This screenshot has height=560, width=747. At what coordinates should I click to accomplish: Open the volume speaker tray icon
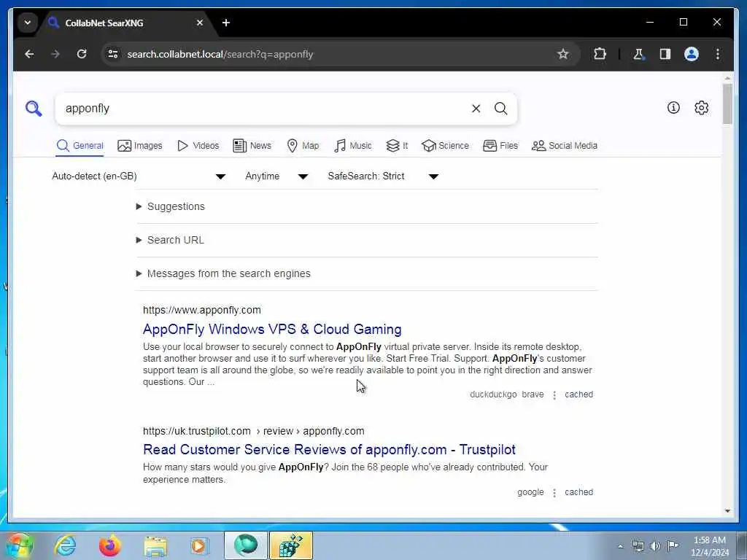tap(656, 546)
